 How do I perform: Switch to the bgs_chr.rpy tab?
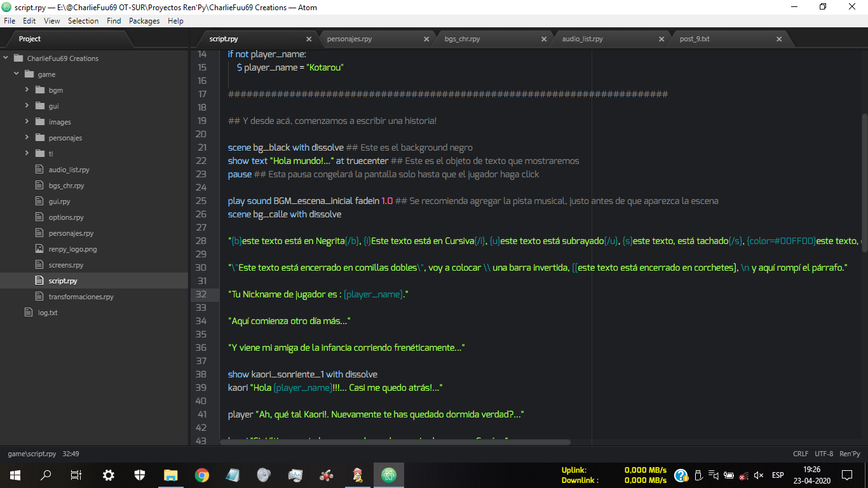click(462, 39)
